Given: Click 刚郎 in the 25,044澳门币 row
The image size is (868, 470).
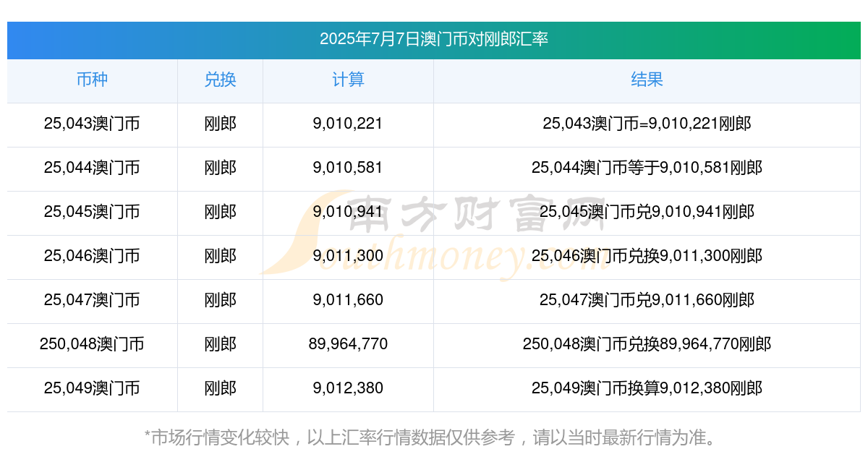Looking at the screenshot, I should tap(220, 168).
